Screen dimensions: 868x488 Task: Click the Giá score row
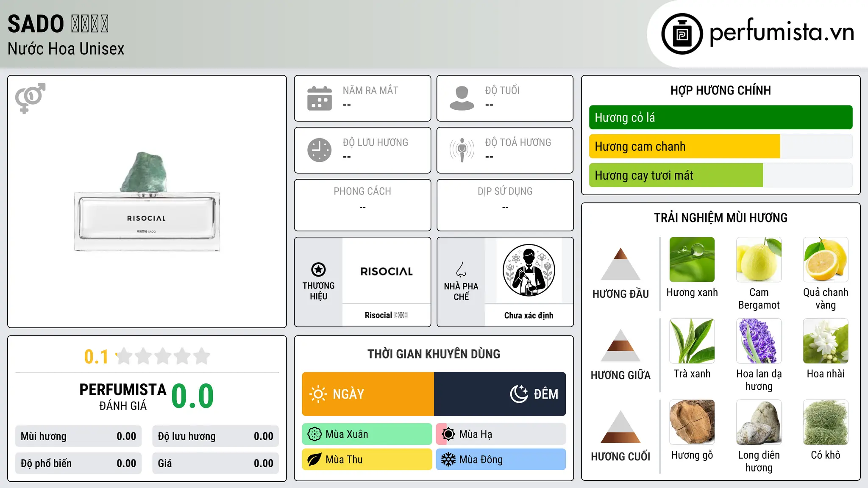tap(216, 463)
